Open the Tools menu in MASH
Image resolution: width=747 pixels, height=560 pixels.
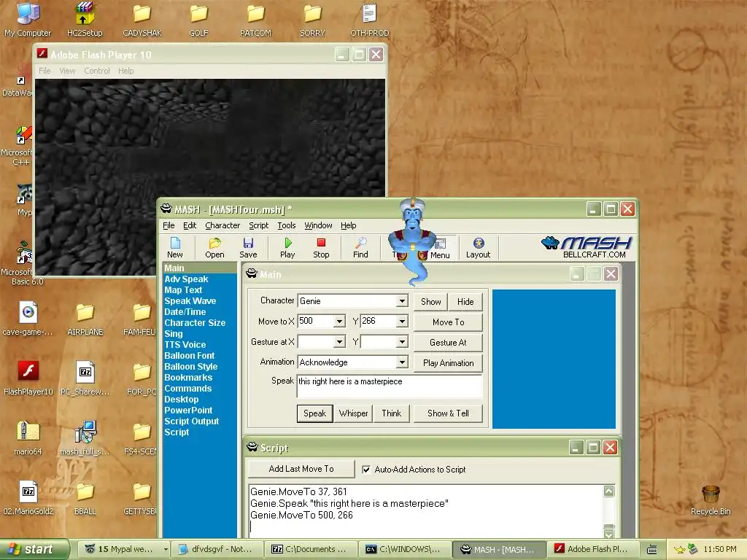tap(286, 225)
